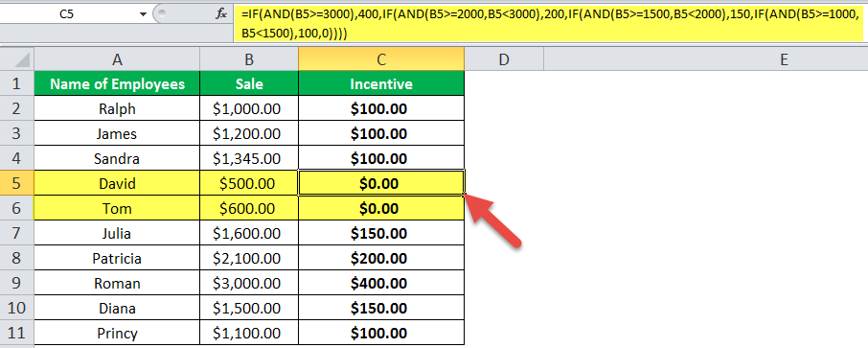Select row 5 header

(x=17, y=183)
